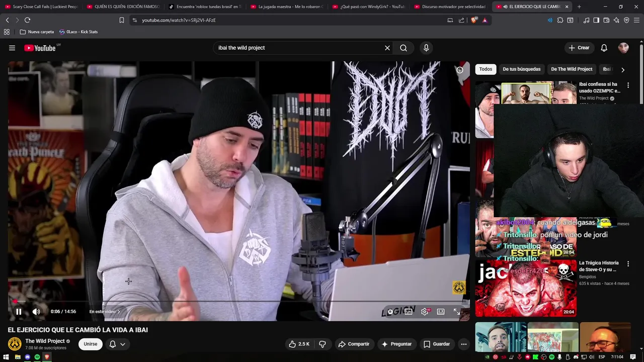Switch to 'Discurso motivador' tab
The image size is (644, 362).
point(451,7)
